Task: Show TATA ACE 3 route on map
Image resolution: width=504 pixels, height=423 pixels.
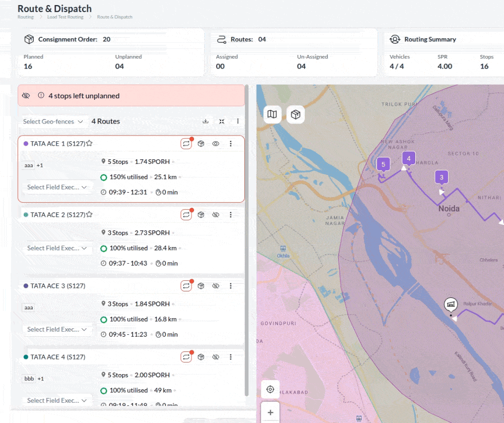Action: [x=216, y=286]
